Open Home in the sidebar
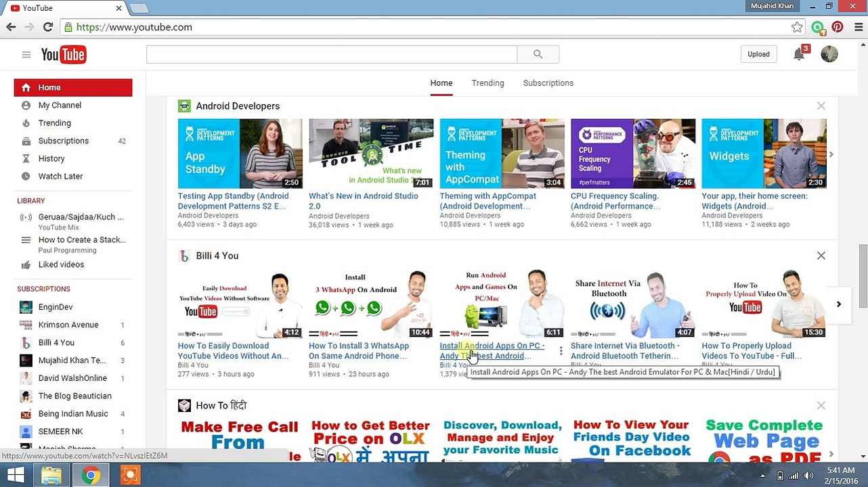This screenshot has width=868, height=487. [x=73, y=87]
